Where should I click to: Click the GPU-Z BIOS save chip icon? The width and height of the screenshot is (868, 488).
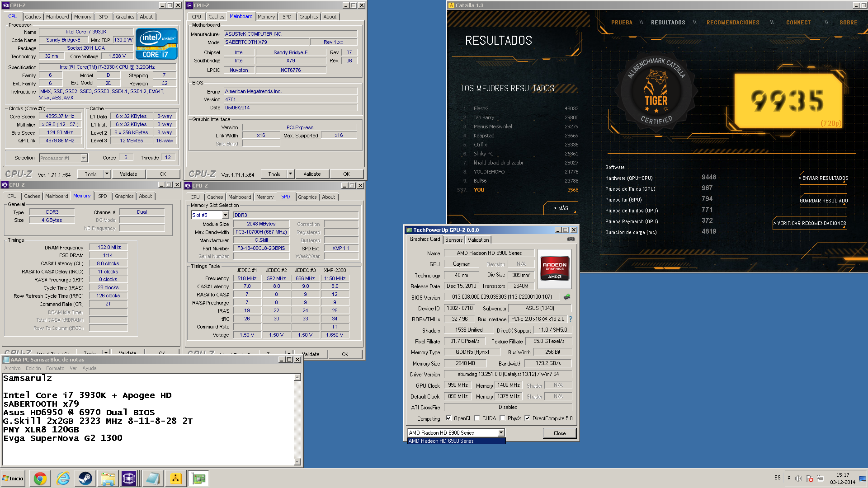click(567, 297)
